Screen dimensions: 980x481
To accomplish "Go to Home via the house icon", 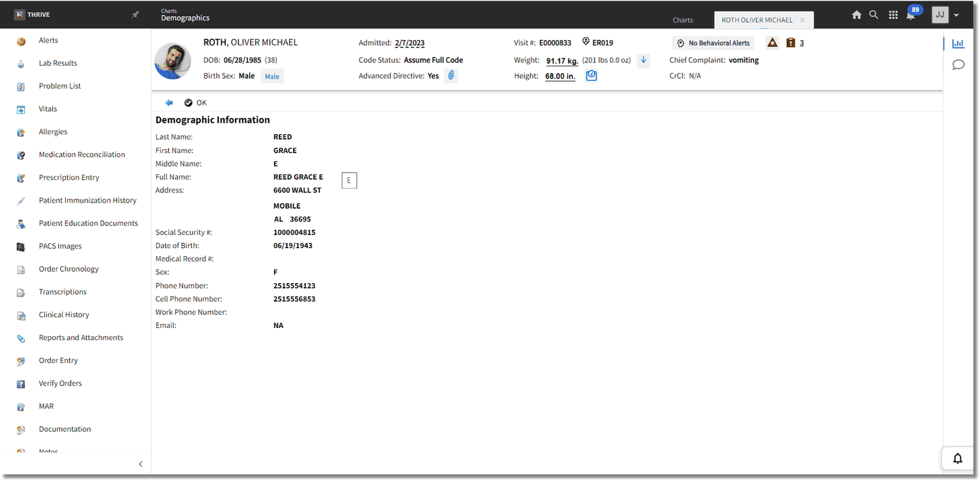I will [857, 15].
